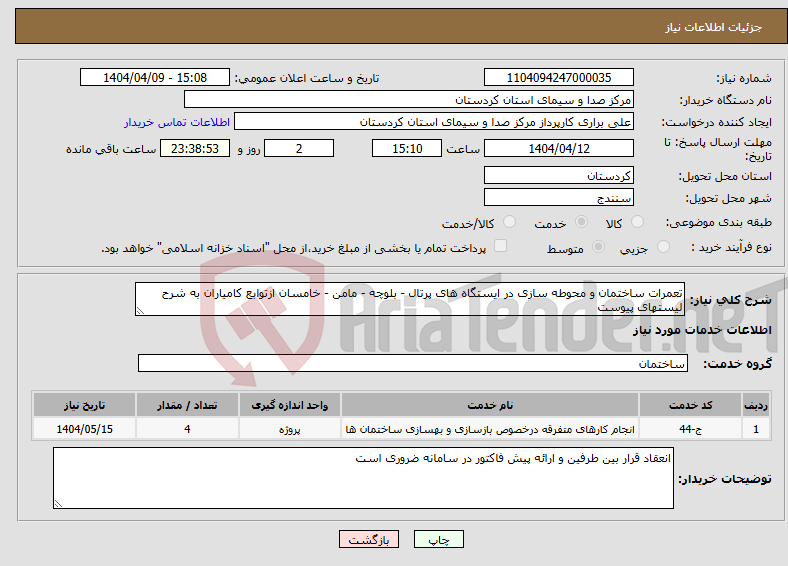
Task: Click the طبقه بندی موضوعی label
Action: point(719,222)
